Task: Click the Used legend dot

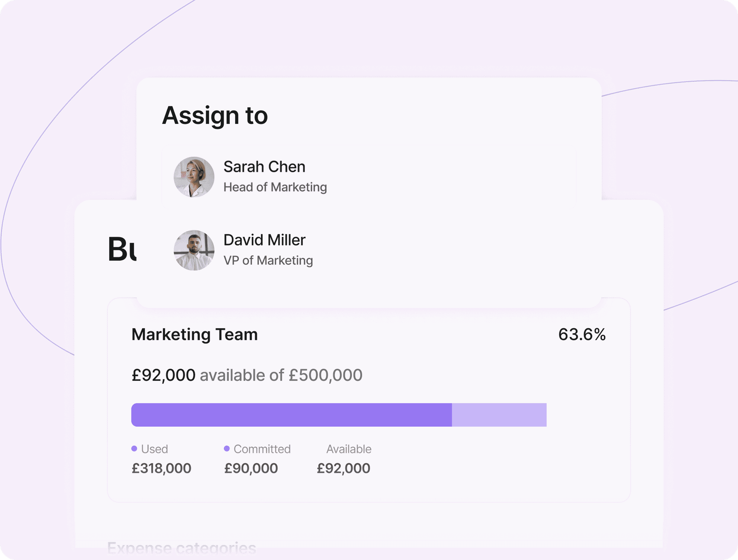Action: [134, 448]
